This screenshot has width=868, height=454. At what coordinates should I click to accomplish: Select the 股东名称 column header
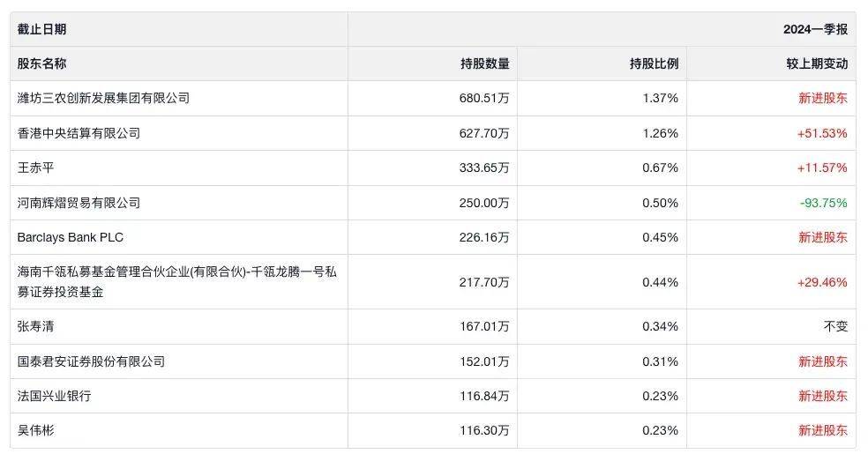point(41,63)
